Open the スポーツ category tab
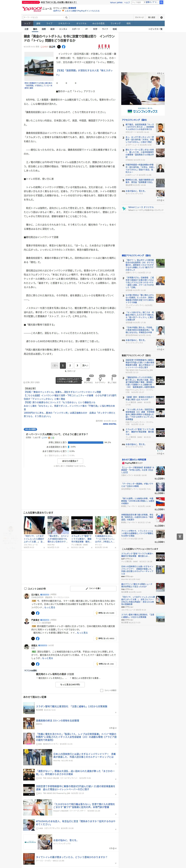This screenshot has width=186, height=868. 76,29
